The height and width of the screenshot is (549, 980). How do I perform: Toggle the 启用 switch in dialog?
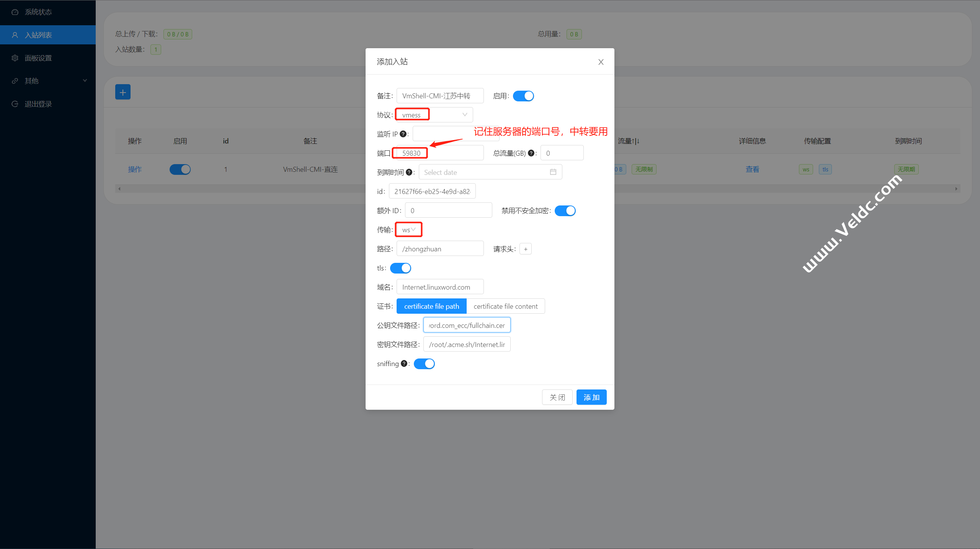click(523, 96)
